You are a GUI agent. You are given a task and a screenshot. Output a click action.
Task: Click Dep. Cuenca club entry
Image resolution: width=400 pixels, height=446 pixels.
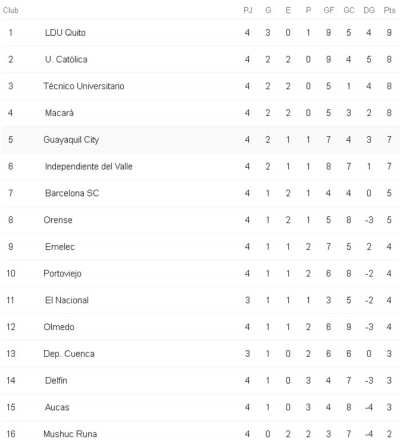[x=69, y=354]
